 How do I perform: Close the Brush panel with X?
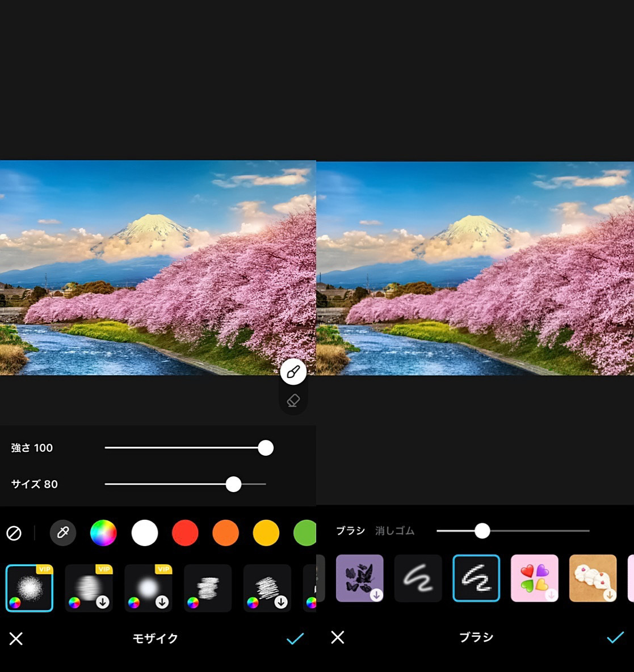point(338,637)
